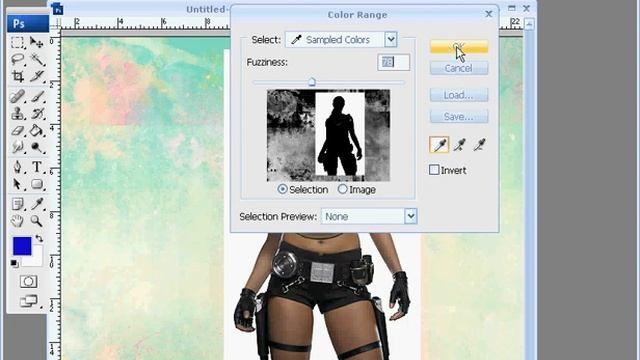
Task: Select the Clone Stamp tool
Action: pyautogui.click(x=17, y=113)
